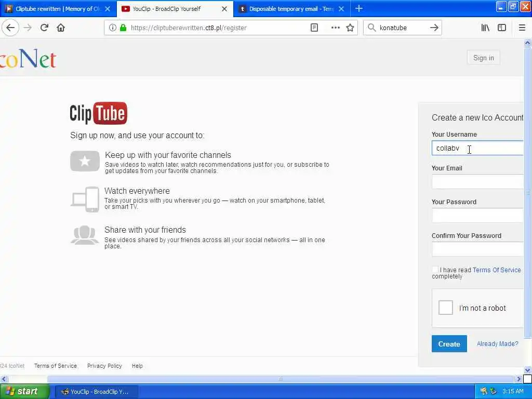Screen dimensions: 532x399
Task: Check the I'm not a robot box
Action: pyautogui.click(x=445, y=308)
